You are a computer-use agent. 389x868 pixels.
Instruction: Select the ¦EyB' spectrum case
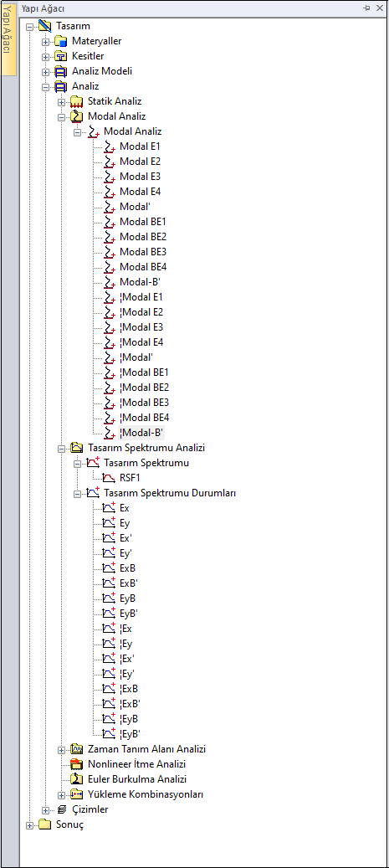(130, 734)
